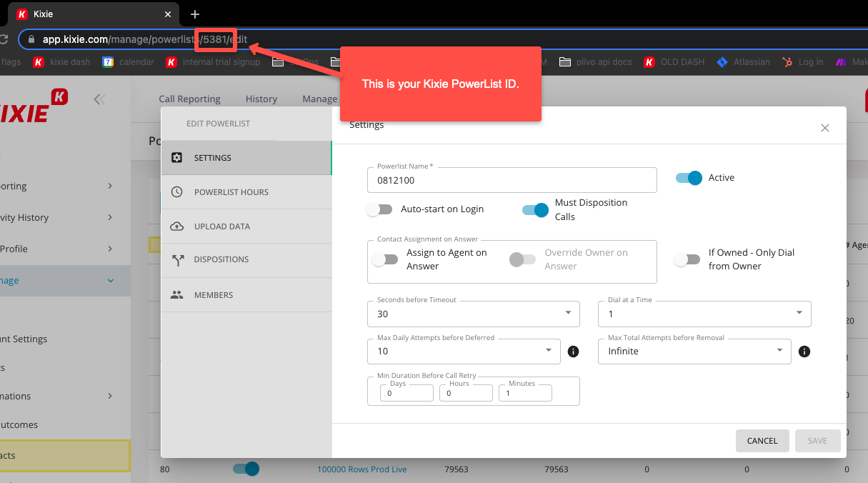Screen dimensions: 868x483
Task: Open the kixie dash bookmark
Action: [61, 62]
